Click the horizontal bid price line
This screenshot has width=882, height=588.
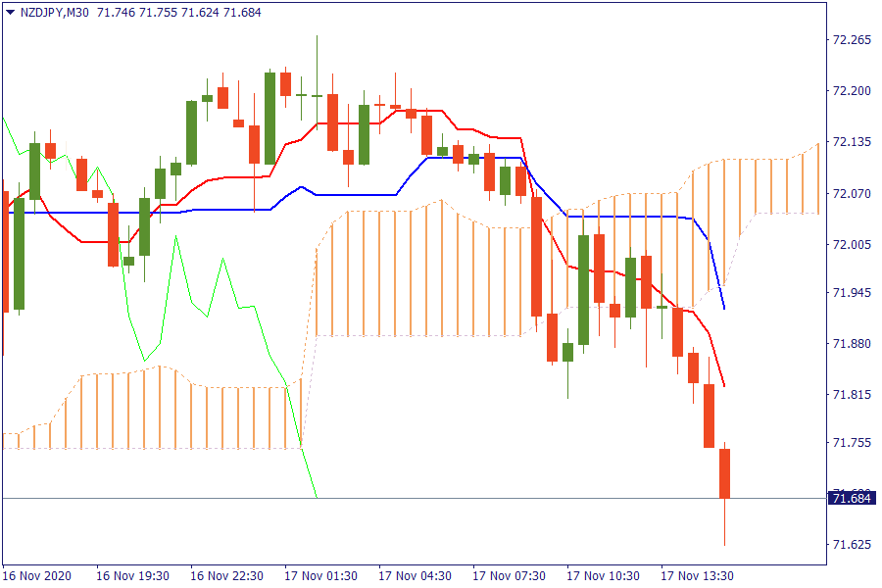pos(392,498)
